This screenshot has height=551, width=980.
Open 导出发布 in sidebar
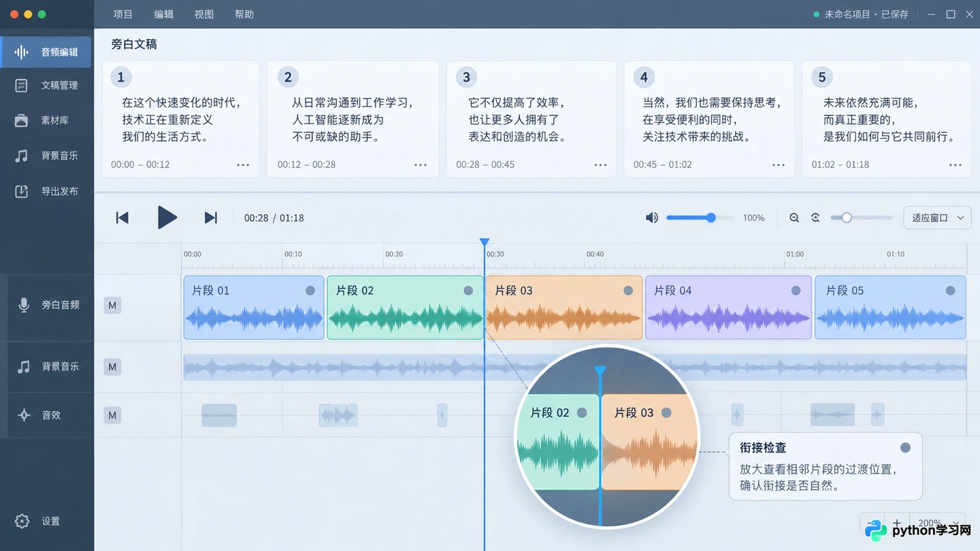pyautogui.click(x=46, y=191)
